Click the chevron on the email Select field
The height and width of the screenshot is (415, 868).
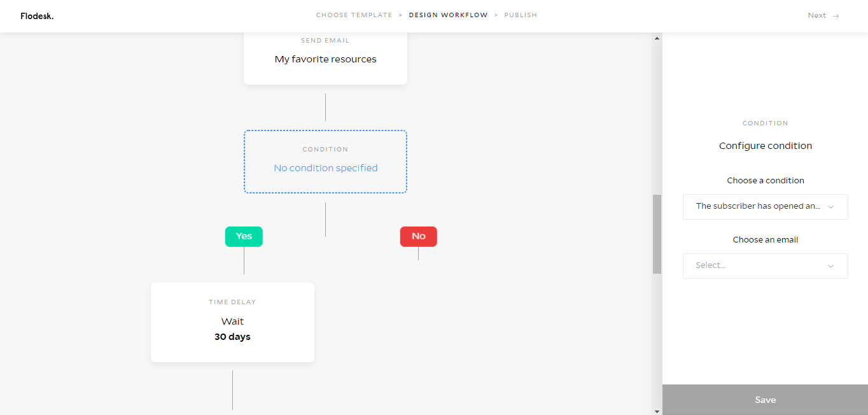830,265
